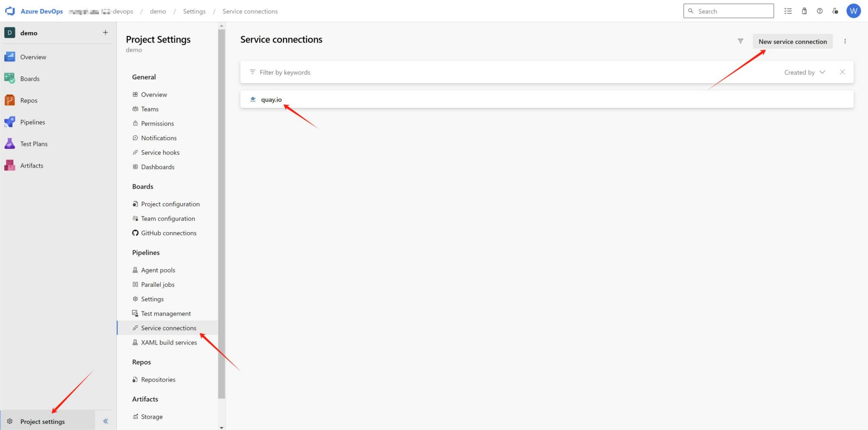Open the user settings icon in header
This screenshot has width=868, height=430.
[x=835, y=11]
